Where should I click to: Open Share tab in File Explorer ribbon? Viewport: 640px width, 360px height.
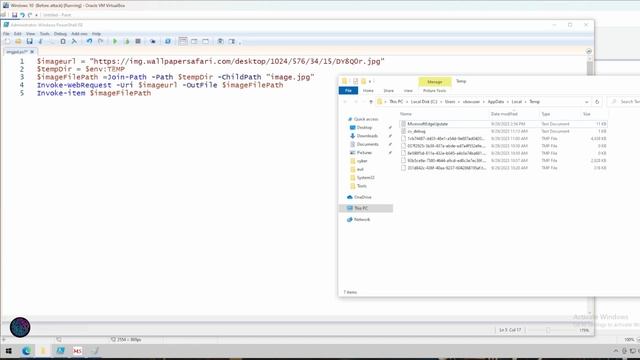coord(389,91)
